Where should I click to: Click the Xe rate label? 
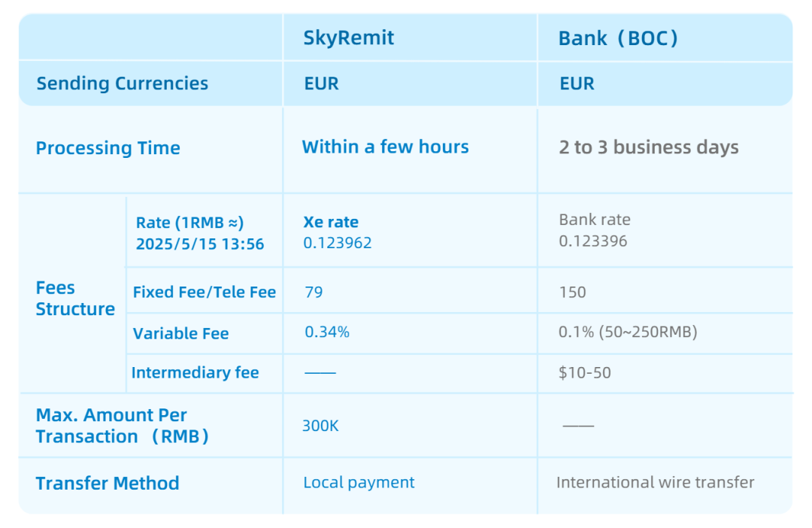[331, 222]
